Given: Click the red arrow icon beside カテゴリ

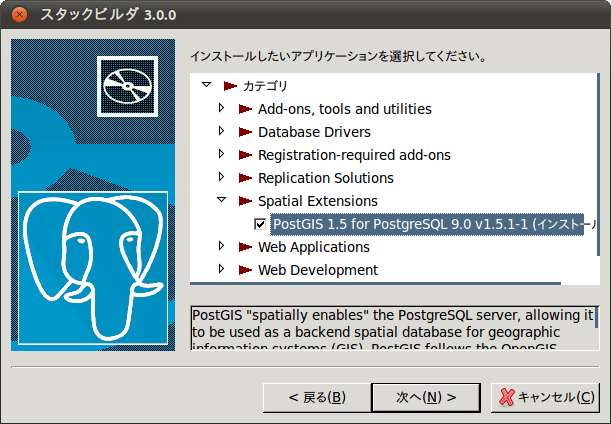Looking at the screenshot, I should (x=230, y=86).
